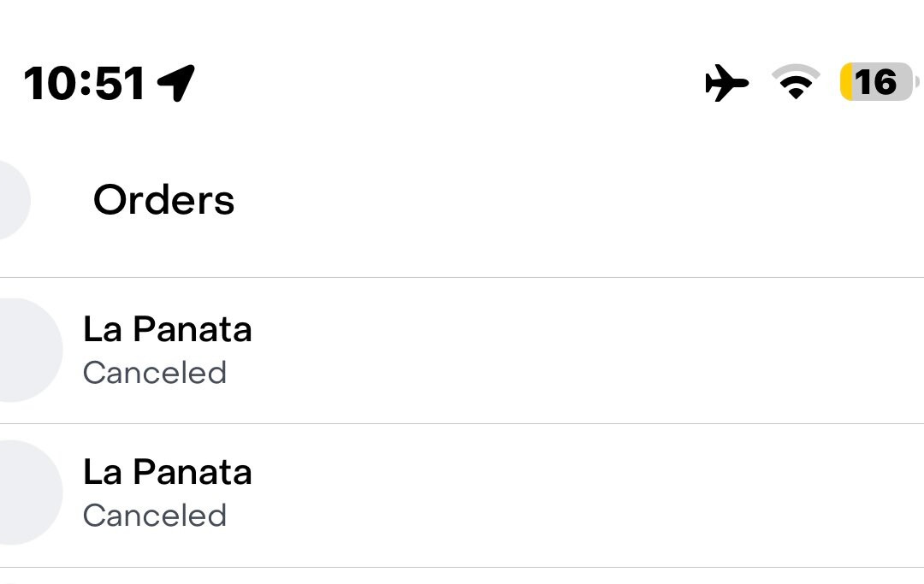Tap the location arrow in status bar
This screenshot has height=584, width=924.
coord(177,83)
